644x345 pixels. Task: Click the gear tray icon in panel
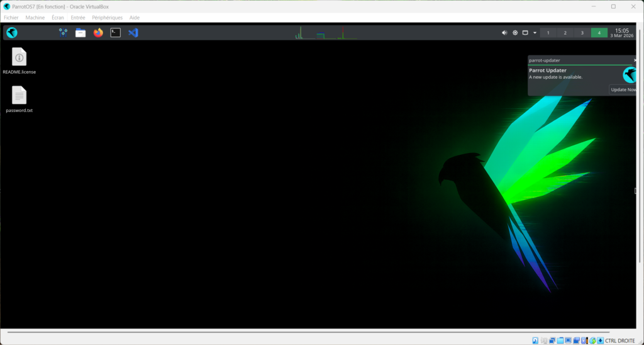coord(515,33)
